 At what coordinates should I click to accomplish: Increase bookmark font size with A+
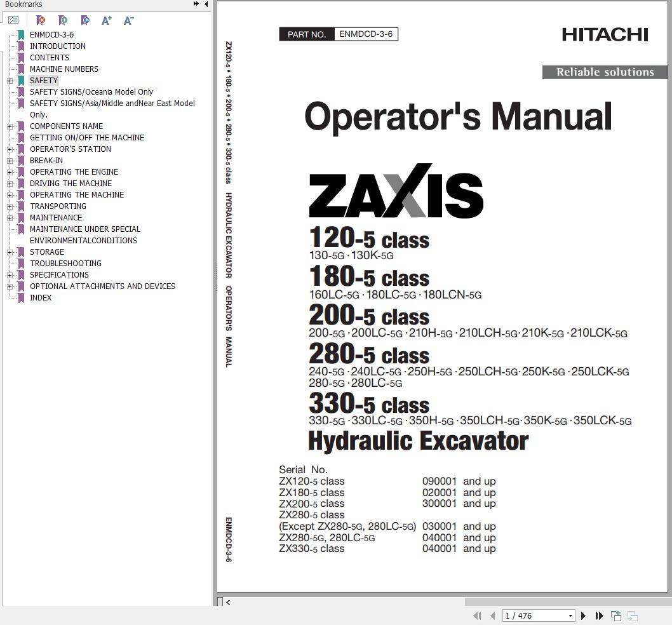pos(107,20)
